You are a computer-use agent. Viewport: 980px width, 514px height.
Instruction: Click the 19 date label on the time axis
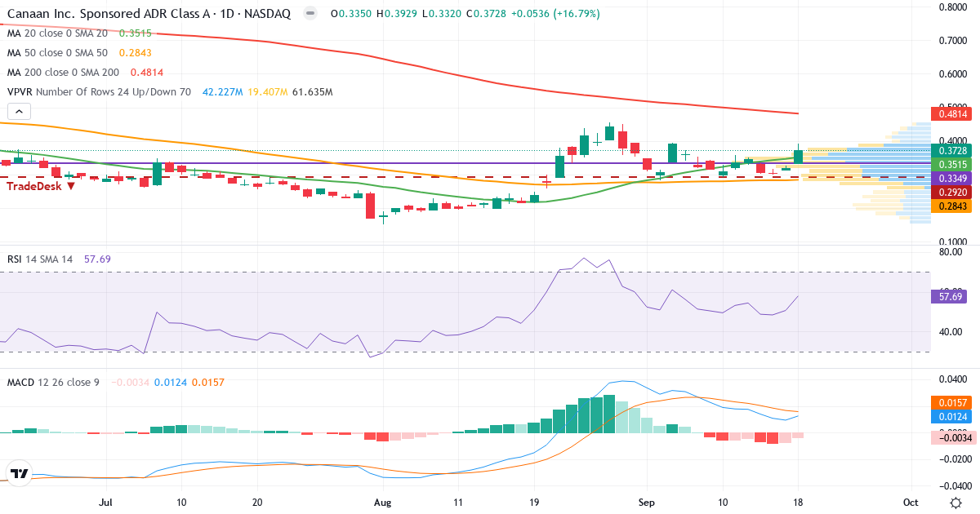coord(534,502)
